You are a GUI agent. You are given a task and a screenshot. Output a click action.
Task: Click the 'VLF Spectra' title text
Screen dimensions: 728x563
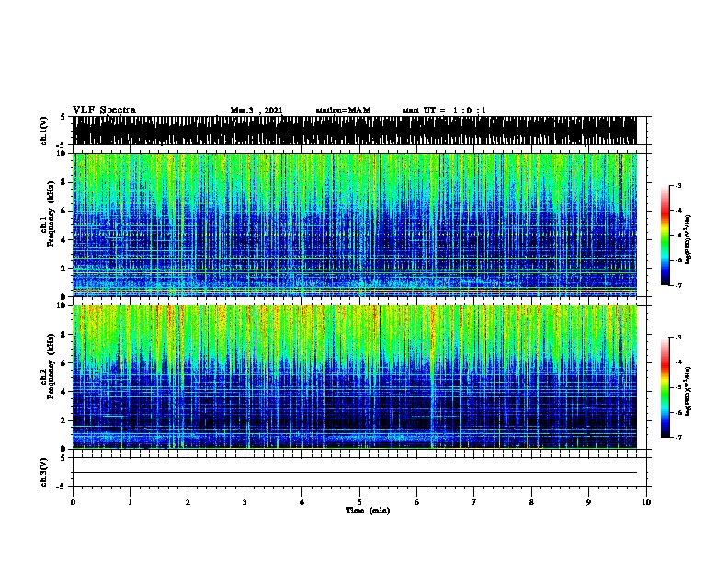pos(104,110)
